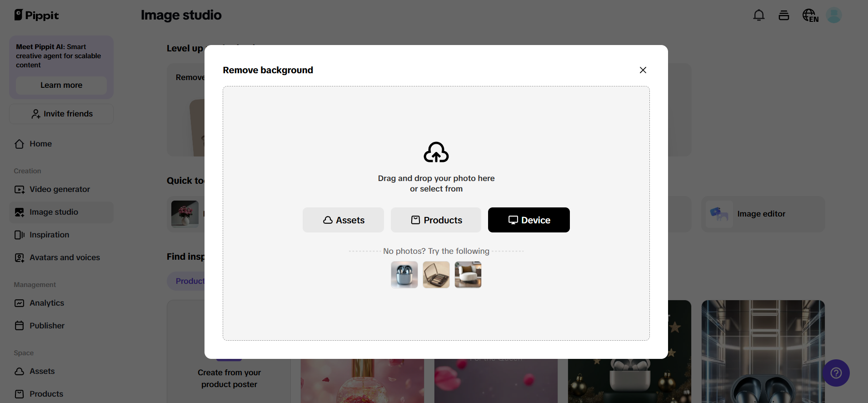This screenshot has height=403, width=868.
Task: Open the pink perfume bottle template
Action: pos(362,381)
